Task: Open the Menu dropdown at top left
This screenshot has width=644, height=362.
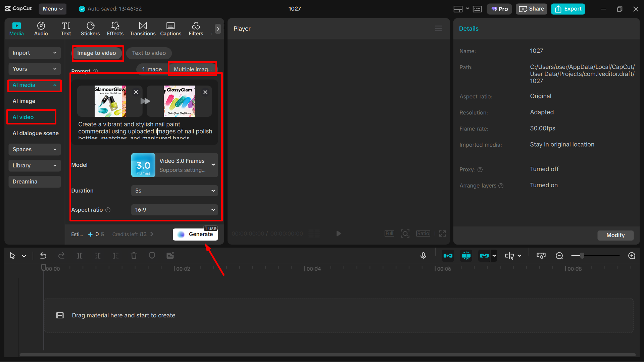Action: pos(52,9)
